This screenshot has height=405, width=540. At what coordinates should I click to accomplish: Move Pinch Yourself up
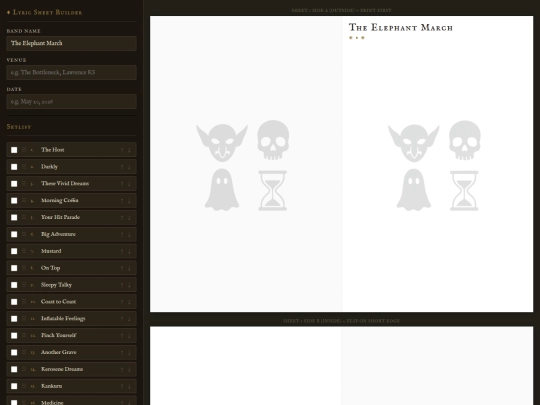122,335
